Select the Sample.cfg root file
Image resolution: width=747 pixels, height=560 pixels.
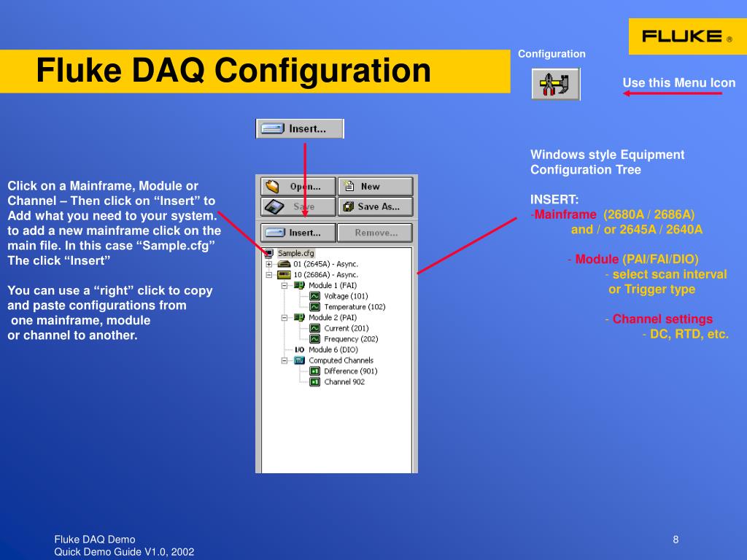296,253
